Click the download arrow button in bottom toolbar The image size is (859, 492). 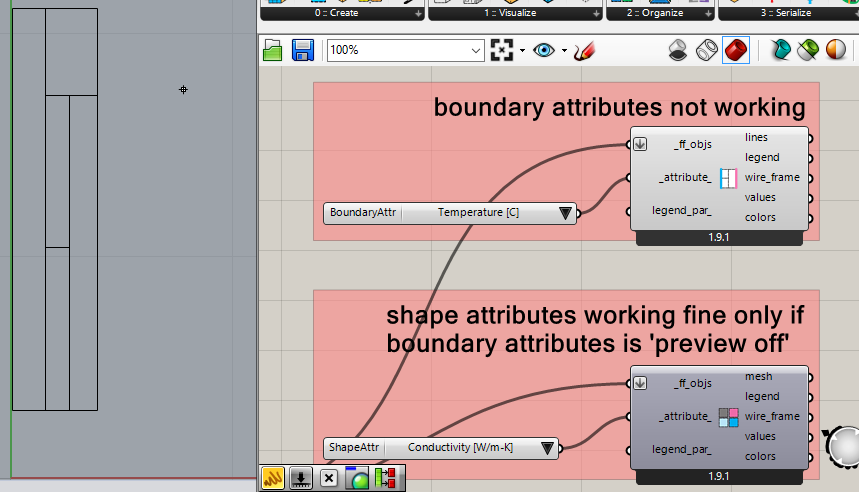[300, 479]
